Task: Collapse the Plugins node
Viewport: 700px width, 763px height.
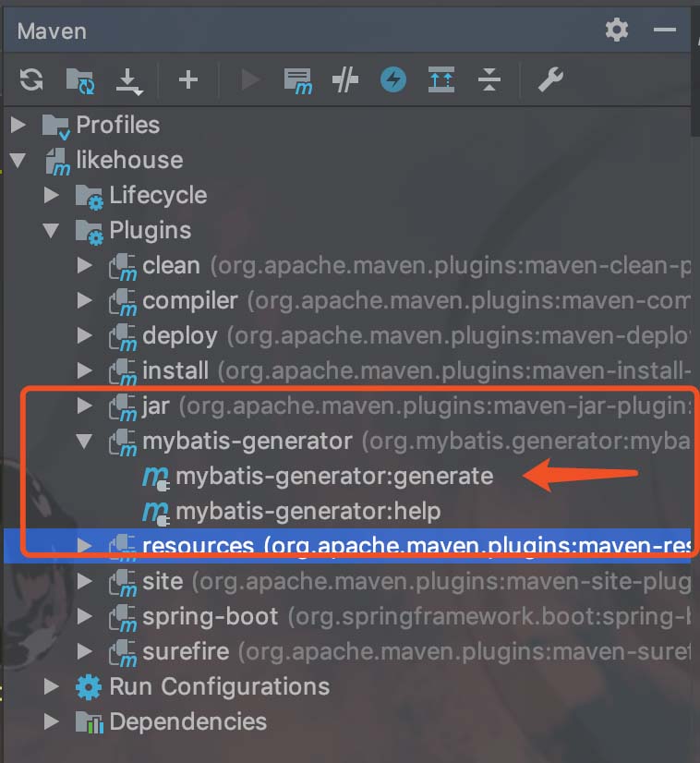Action: click(x=51, y=230)
